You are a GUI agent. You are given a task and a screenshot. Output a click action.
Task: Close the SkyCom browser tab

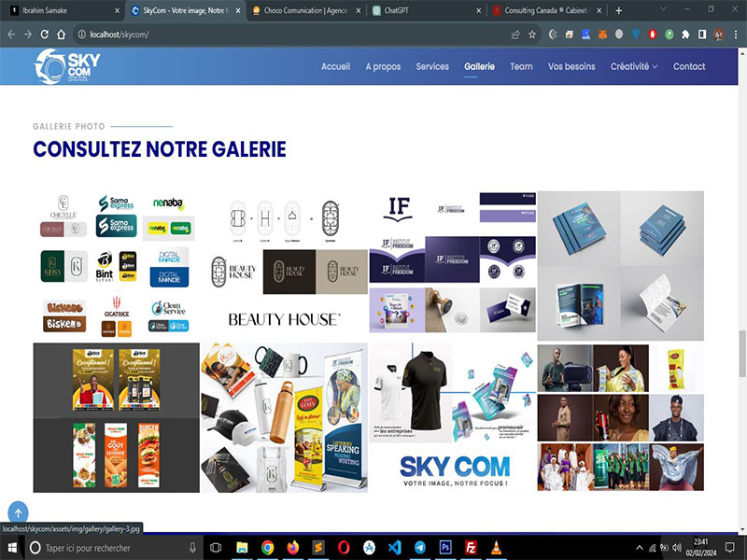click(238, 10)
